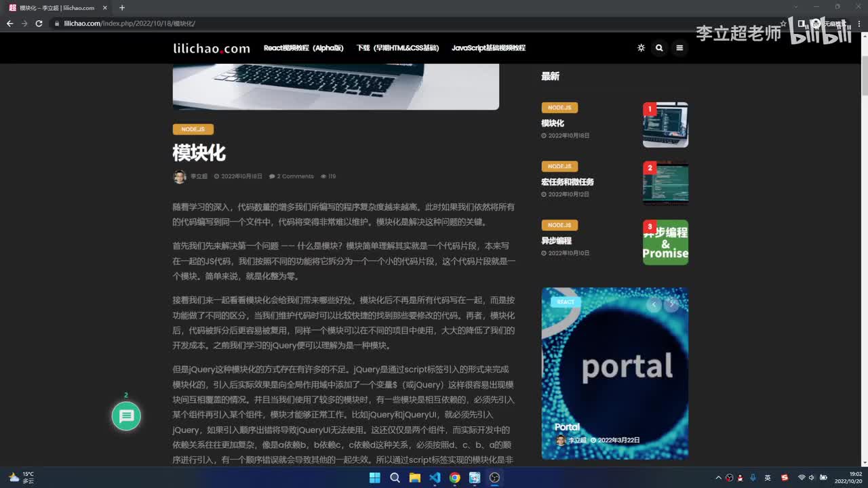Click NODE.JS tag above 宏任务和微任务
Viewport: 868px width, 488px height.
point(559,166)
